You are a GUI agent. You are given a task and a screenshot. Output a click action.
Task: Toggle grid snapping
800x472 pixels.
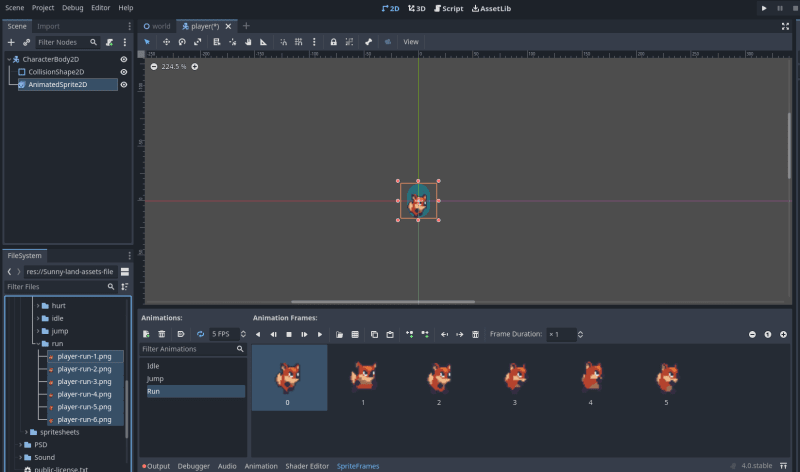298,42
